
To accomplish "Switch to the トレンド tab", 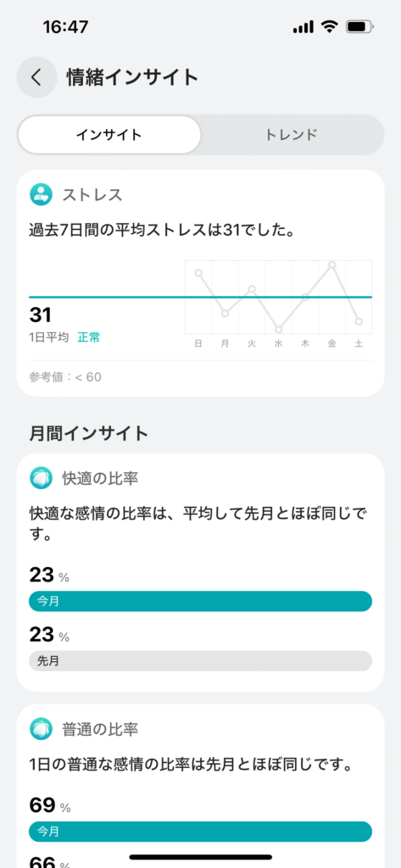I will [292, 135].
